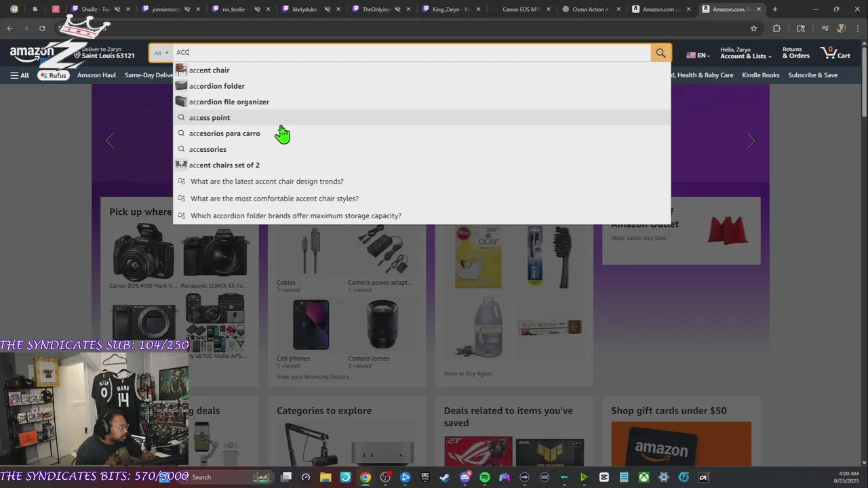Screen dimensions: 868x488
Task: Open a new browser tab
Action: pyautogui.click(x=775, y=9)
